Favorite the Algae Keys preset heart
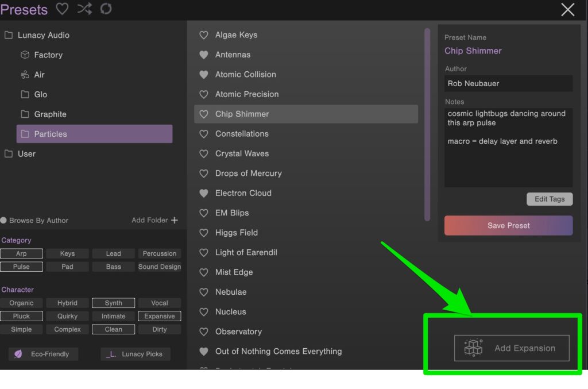588x389 pixels. [x=203, y=35]
